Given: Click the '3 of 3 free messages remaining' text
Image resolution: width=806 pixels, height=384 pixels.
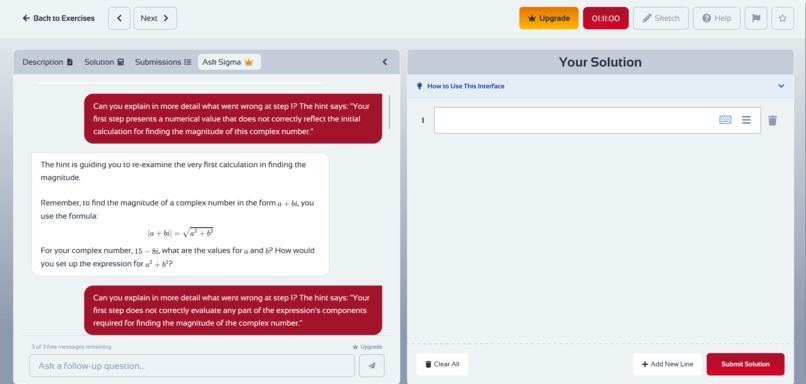Looking at the screenshot, I should click(x=71, y=347).
